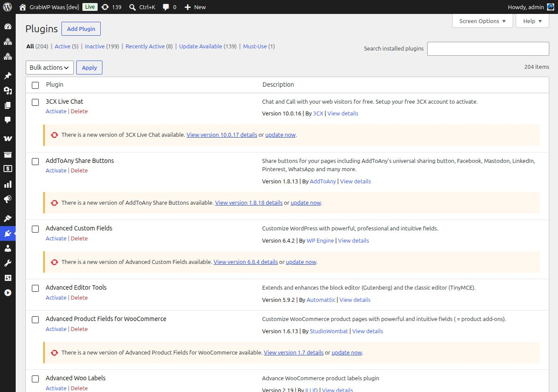
Task: Open Media library sidebar icon
Action: (x=8, y=91)
